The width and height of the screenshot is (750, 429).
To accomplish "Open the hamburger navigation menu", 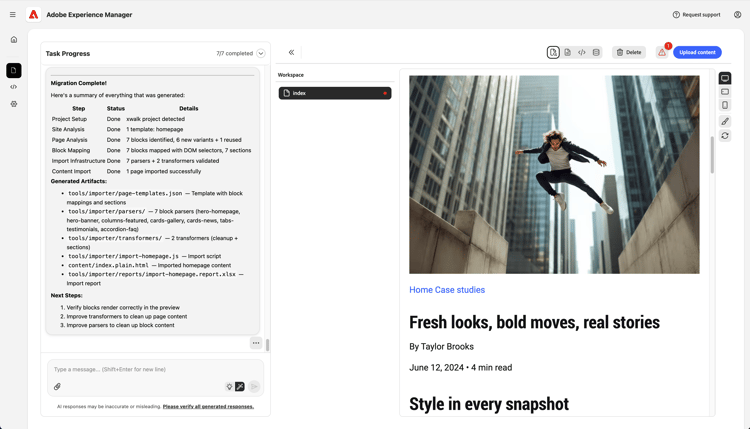I will point(12,15).
